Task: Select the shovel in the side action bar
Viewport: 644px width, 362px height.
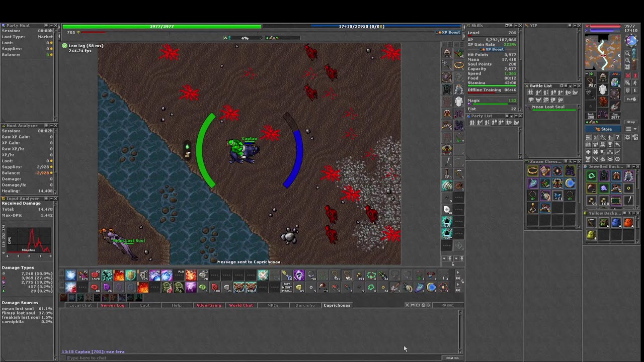Action: pyautogui.click(x=447, y=174)
